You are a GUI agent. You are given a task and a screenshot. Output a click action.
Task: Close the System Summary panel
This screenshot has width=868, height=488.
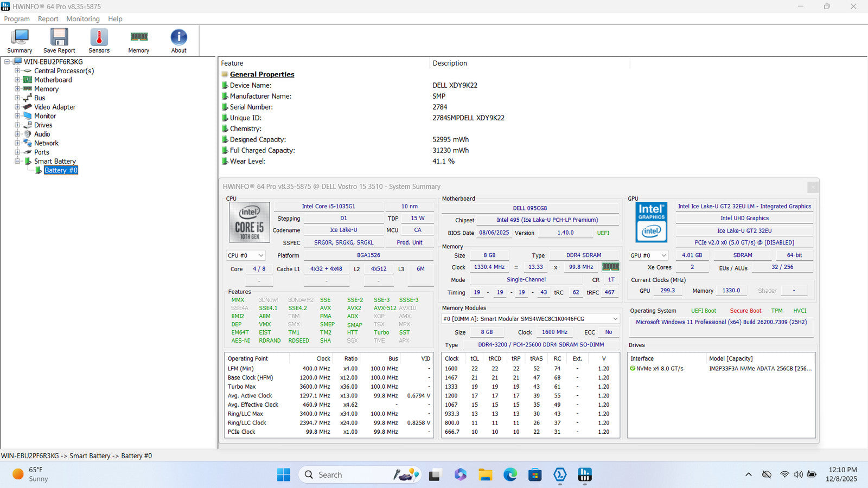coord(812,187)
